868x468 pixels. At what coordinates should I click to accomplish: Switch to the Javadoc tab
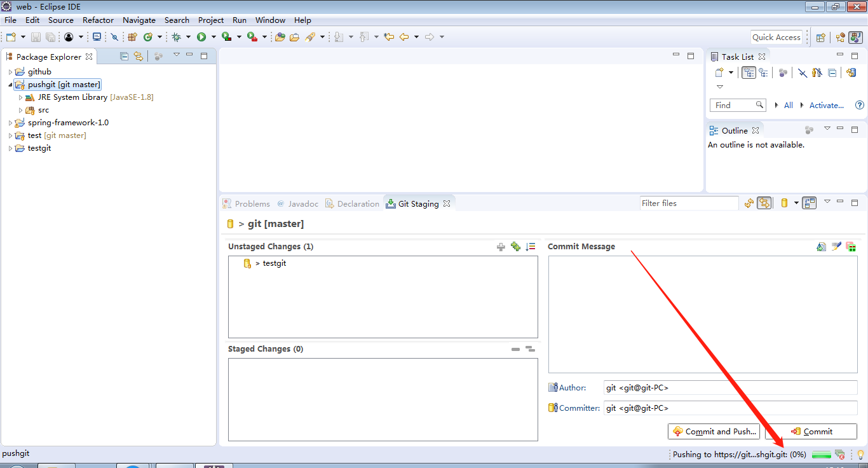[x=298, y=203]
